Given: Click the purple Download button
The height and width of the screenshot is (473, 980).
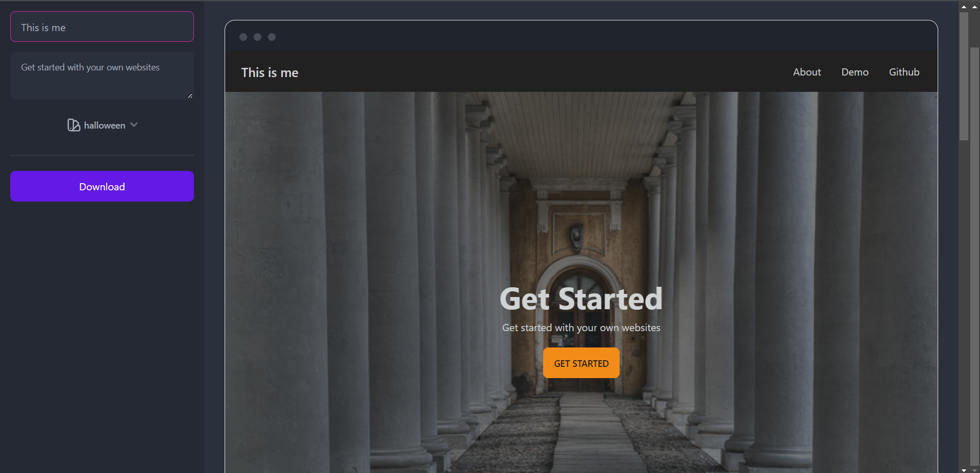Looking at the screenshot, I should click(x=102, y=186).
